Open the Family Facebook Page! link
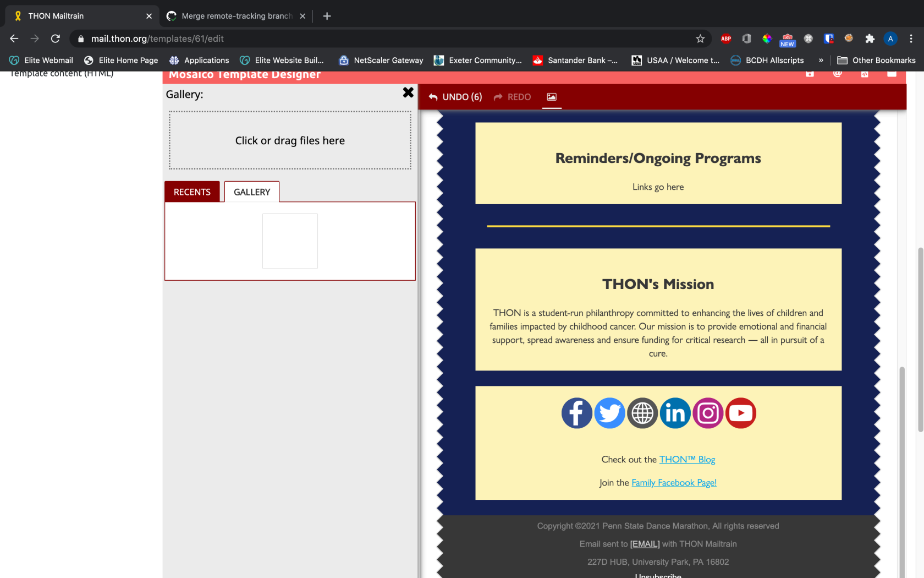 [674, 483]
